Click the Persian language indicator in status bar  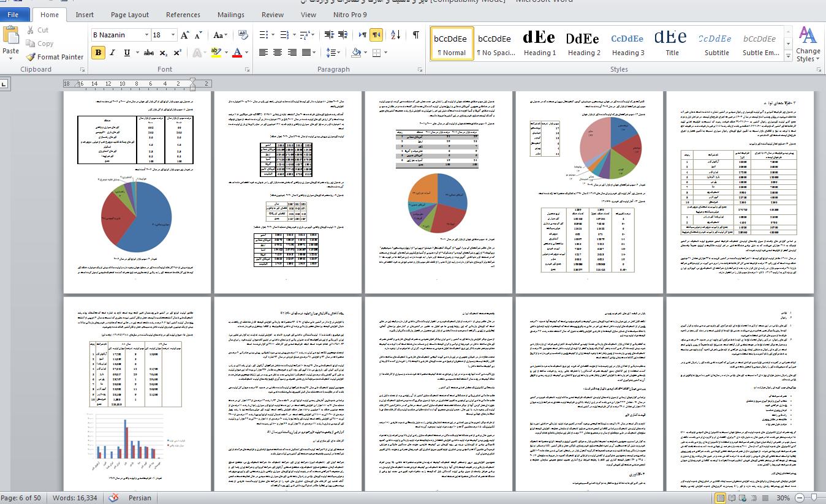140,498
